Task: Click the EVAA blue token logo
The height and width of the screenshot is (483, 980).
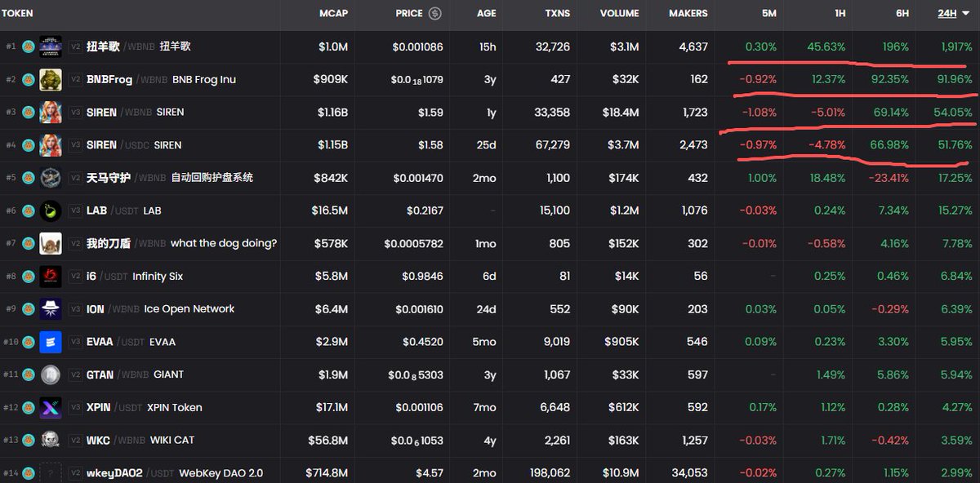Action: click(x=51, y=342)
